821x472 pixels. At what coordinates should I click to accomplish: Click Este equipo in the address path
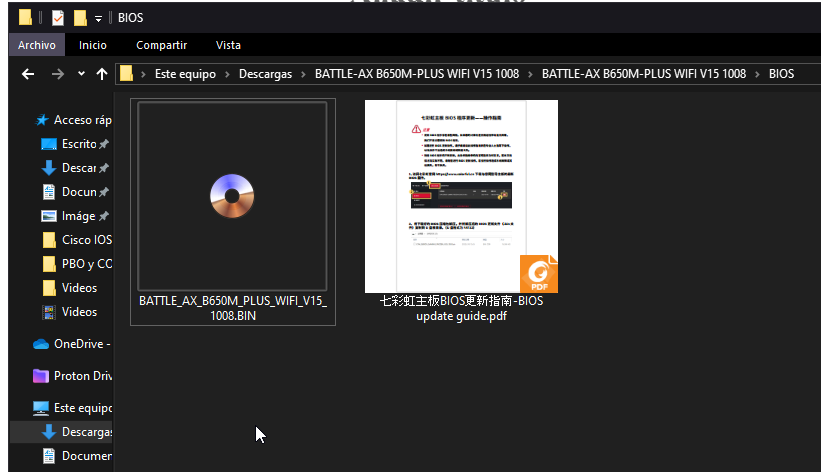[185, 74]
